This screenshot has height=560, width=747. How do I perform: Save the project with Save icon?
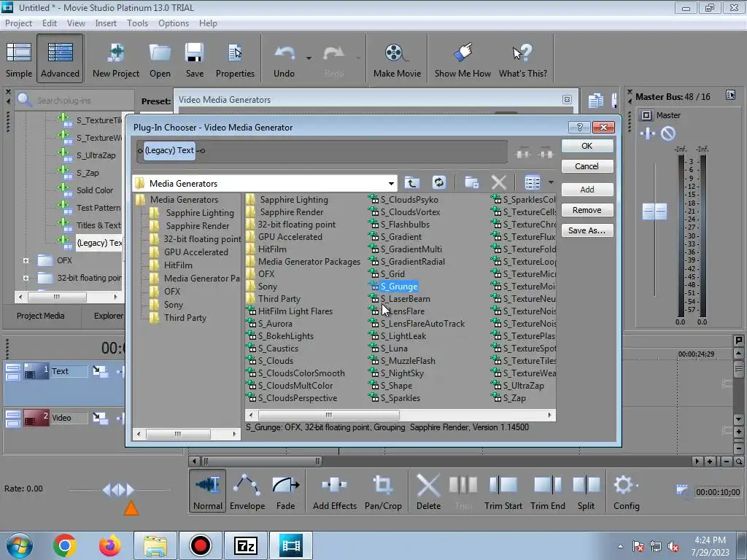tap(194, 60)
